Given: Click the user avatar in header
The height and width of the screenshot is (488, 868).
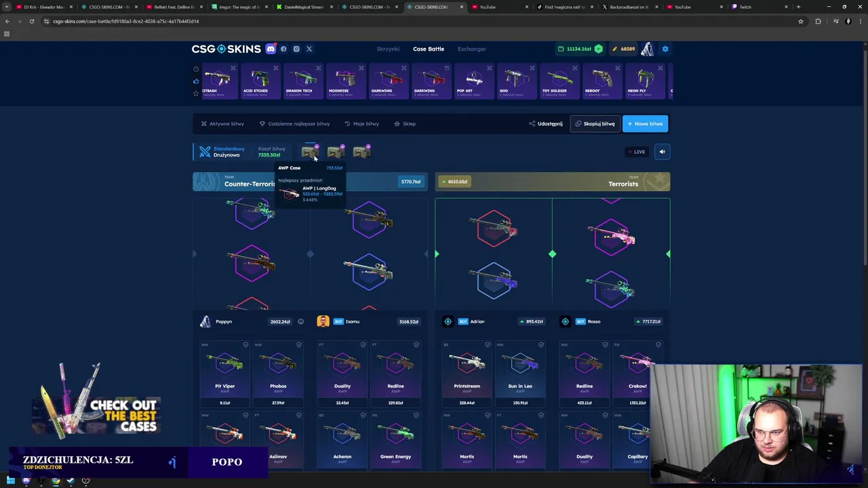Looking at the screenshot, I should (x=648, y=49).
